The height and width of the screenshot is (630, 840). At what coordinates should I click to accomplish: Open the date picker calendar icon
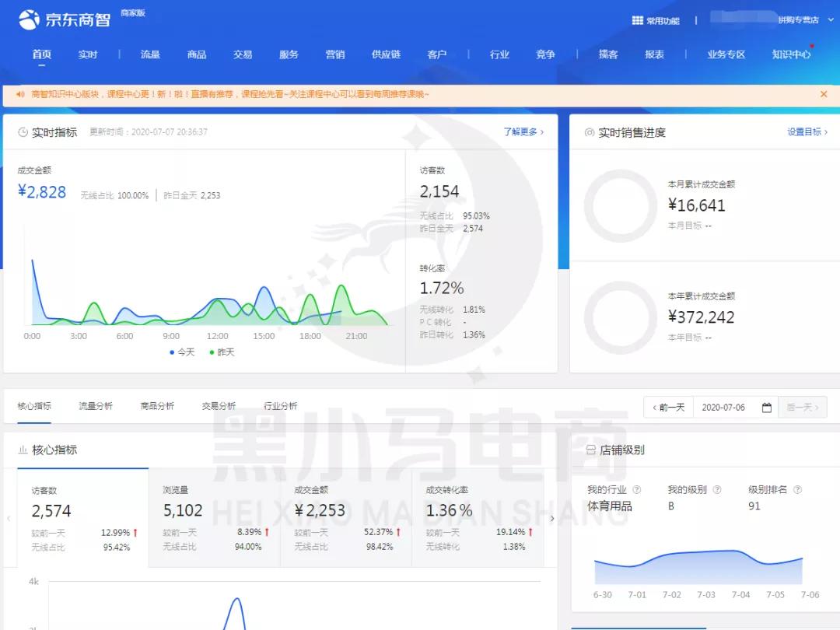[x=767, y=407]
